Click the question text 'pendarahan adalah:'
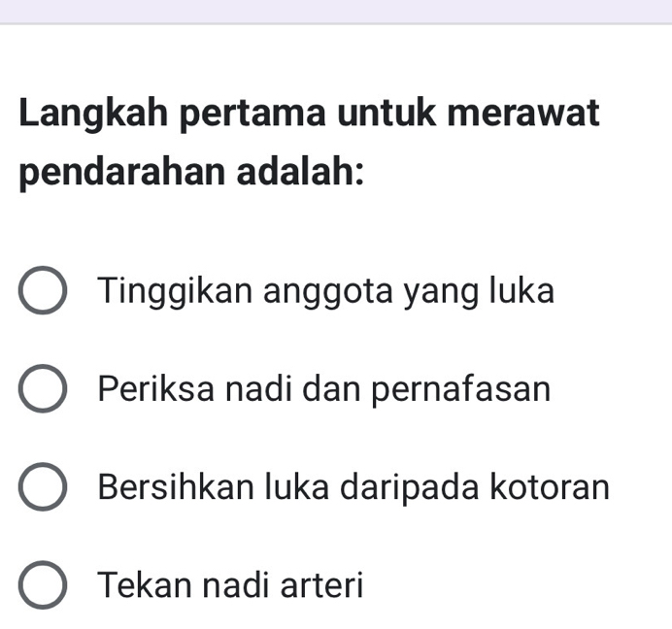Image resolution: width=672 pixels, height=629 pixels. point(192,177)
